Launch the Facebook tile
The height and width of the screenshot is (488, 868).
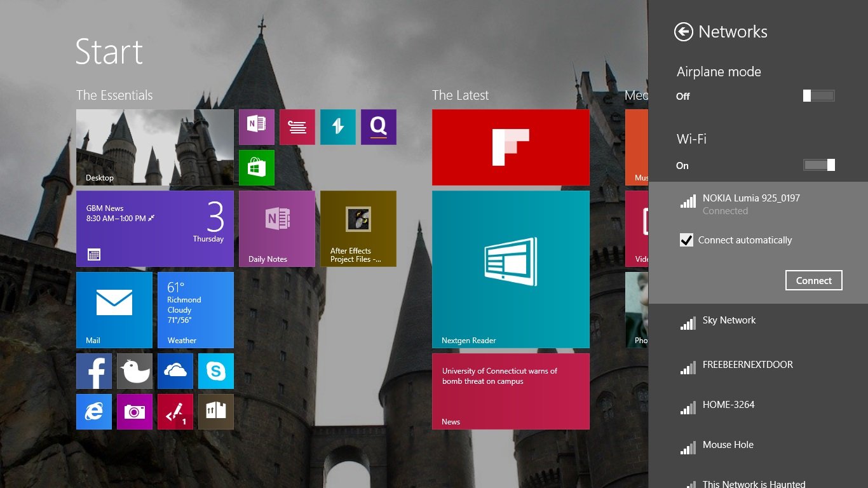94,371
